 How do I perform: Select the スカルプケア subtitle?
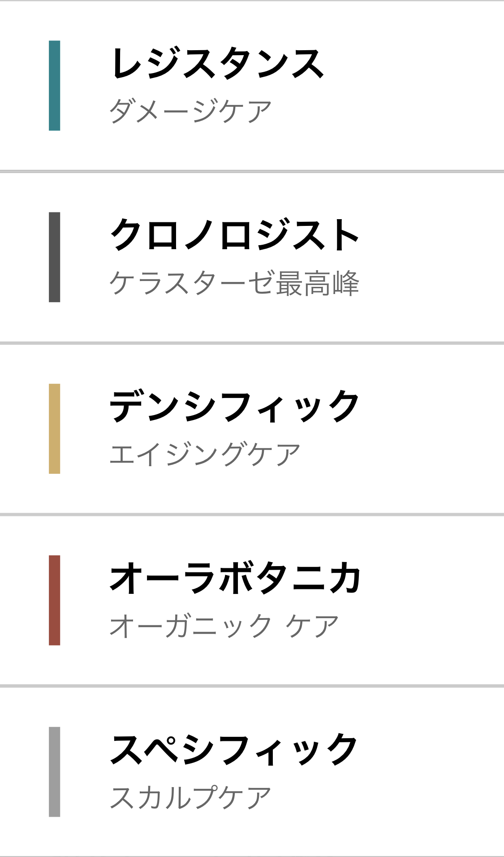click(190, 797)
